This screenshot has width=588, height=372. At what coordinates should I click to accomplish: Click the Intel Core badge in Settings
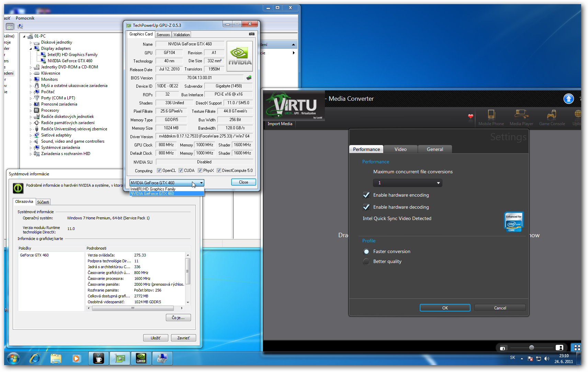pyautogui.click(x=513, y=222)
